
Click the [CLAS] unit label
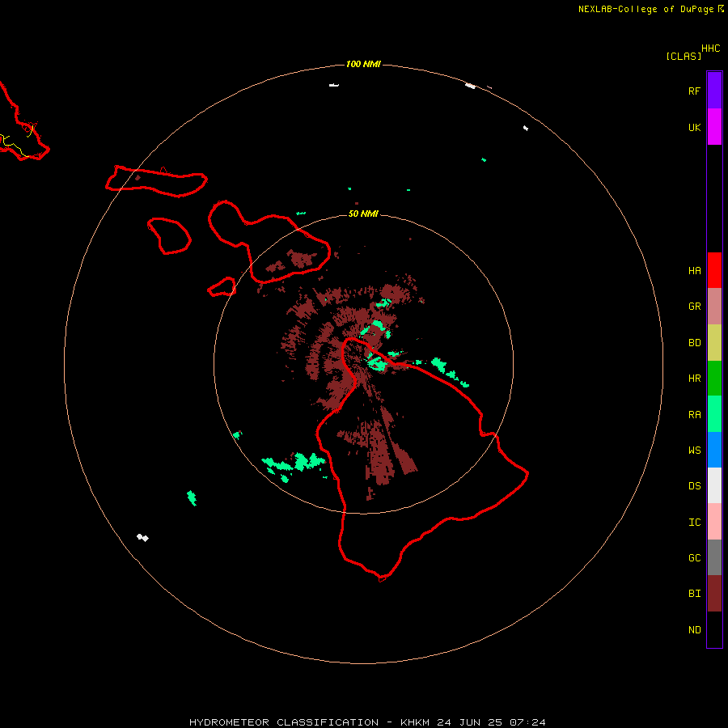click(684, 56)
